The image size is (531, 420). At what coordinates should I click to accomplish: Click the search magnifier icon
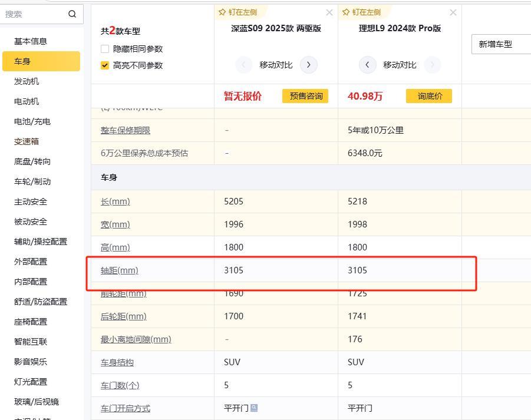72,14
